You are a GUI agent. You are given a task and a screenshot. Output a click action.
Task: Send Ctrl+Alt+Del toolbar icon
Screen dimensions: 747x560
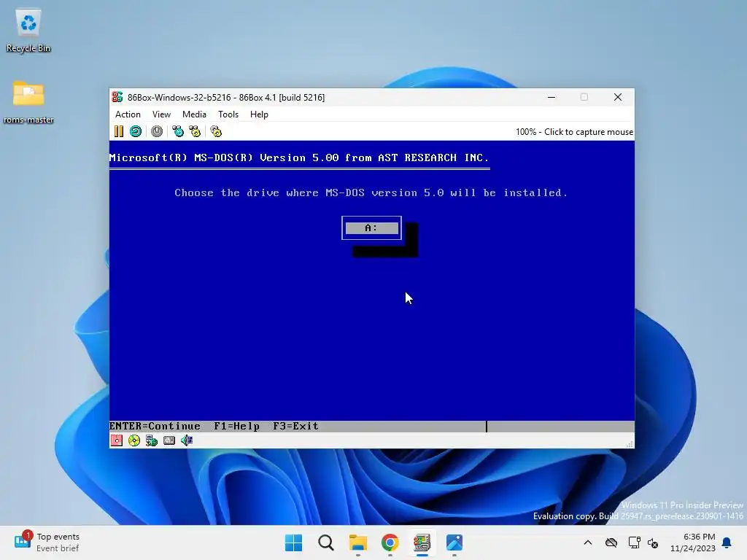pos(178,131)
